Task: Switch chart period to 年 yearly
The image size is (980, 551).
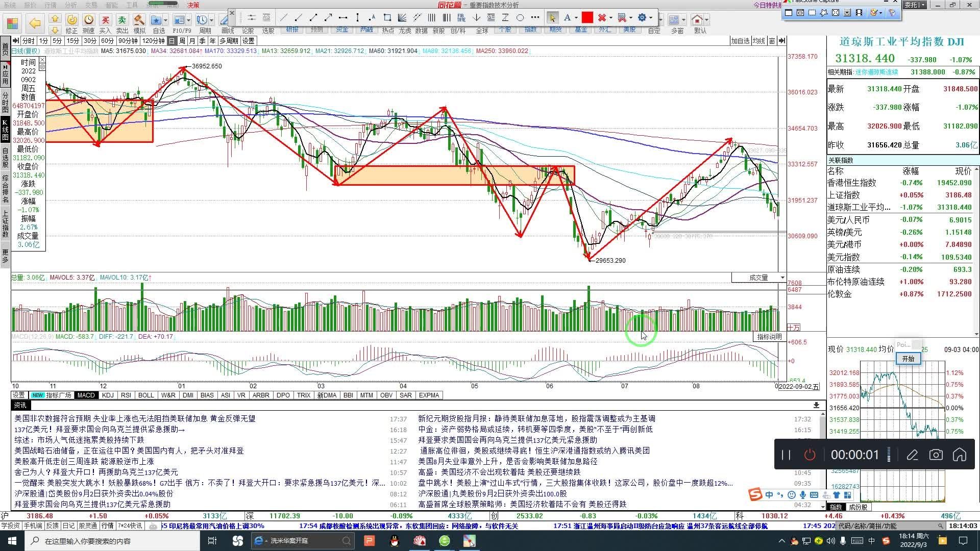Action: pos(212,41)
